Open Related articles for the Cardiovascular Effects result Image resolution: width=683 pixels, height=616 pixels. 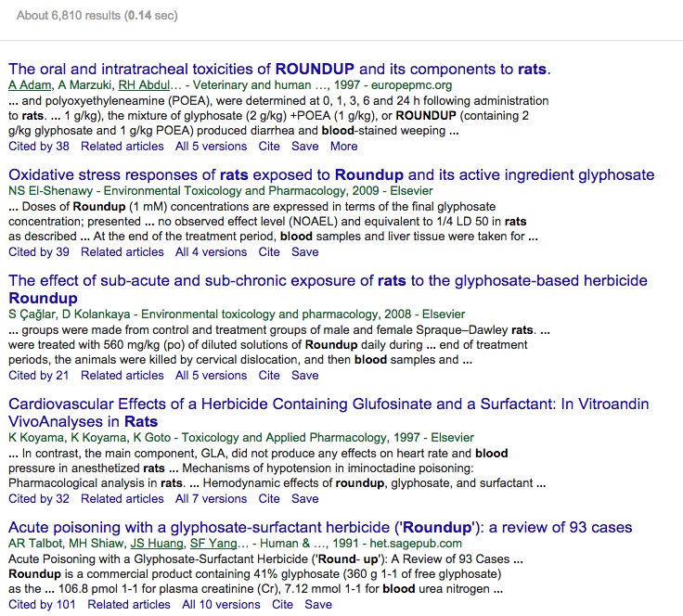[x=122, y=498]
